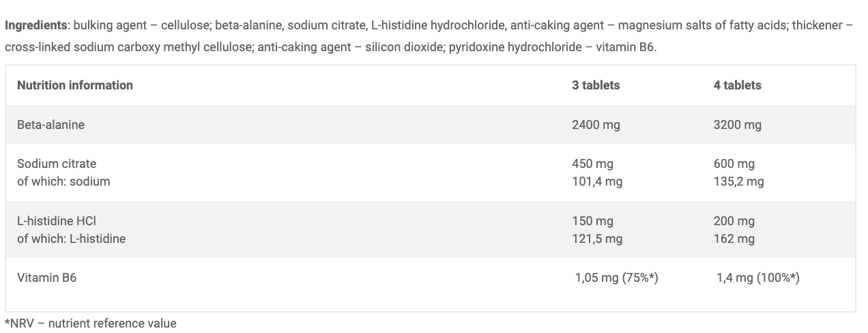Click the "Vitamin B6" row label

tap(46, 278)
